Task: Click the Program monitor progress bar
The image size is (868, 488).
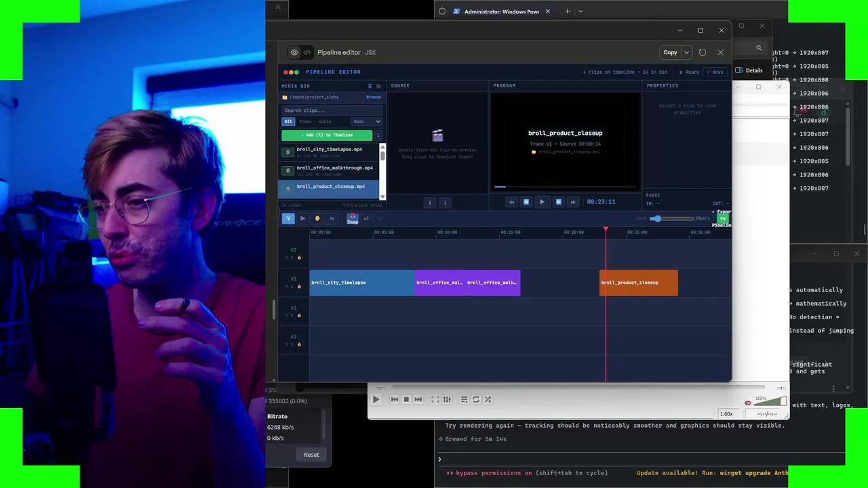Action: point(565,186)
